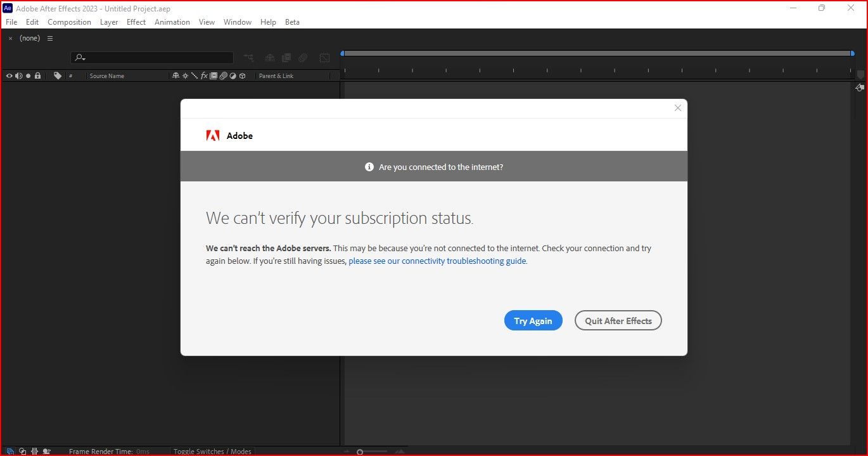
Task: Click the Adjustment Layer half-circle icon
Action: [233, 75]
